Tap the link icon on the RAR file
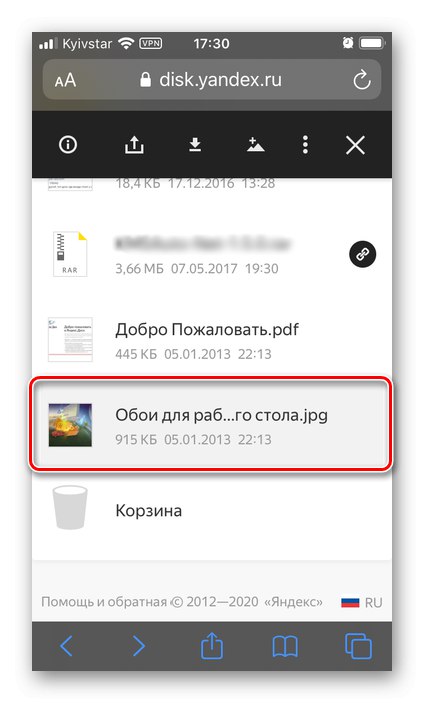 coord(362,254)
